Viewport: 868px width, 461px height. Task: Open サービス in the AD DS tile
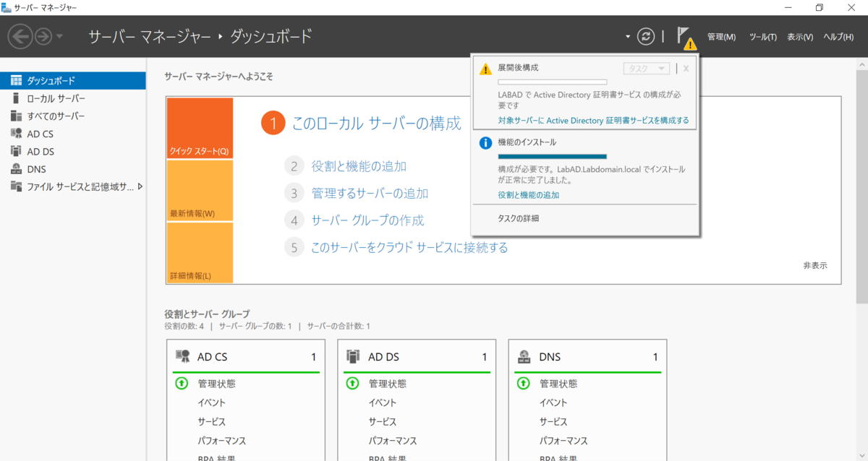(383, 421)
